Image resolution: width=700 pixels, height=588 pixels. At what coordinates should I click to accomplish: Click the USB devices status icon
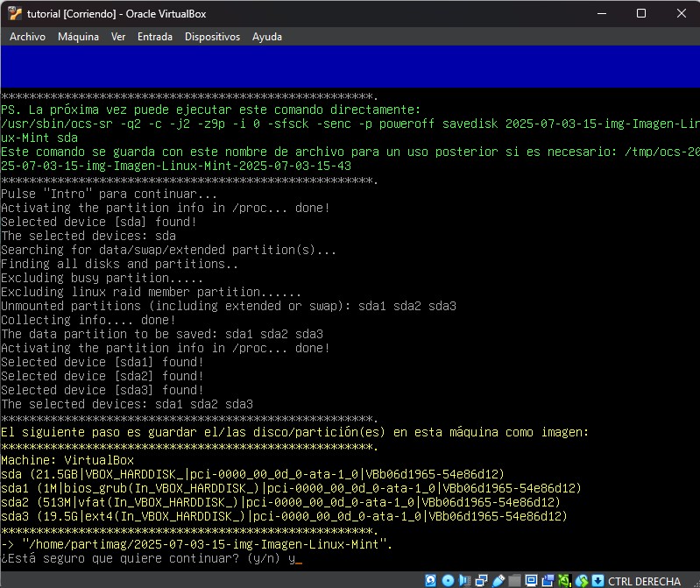click(x=498, y=580)
